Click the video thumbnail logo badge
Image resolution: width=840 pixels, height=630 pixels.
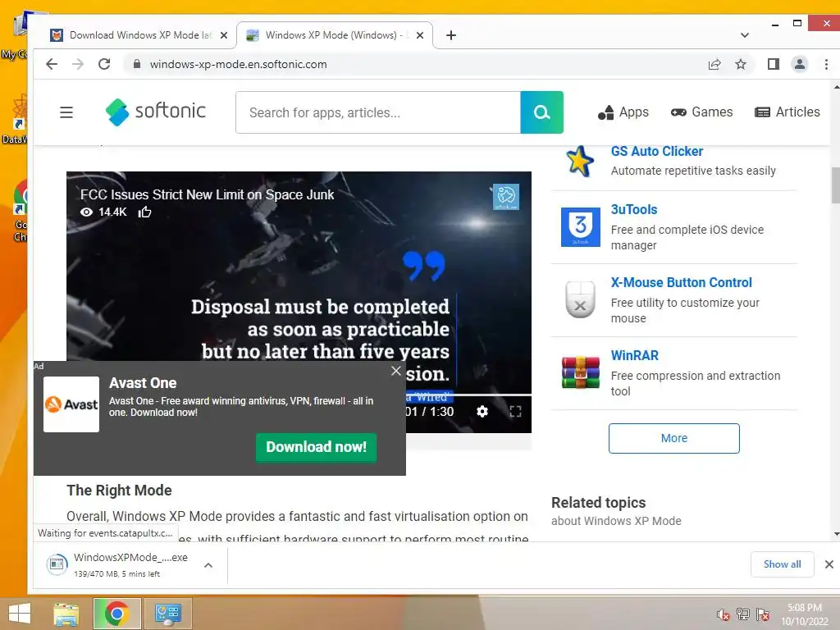point(505,197)
